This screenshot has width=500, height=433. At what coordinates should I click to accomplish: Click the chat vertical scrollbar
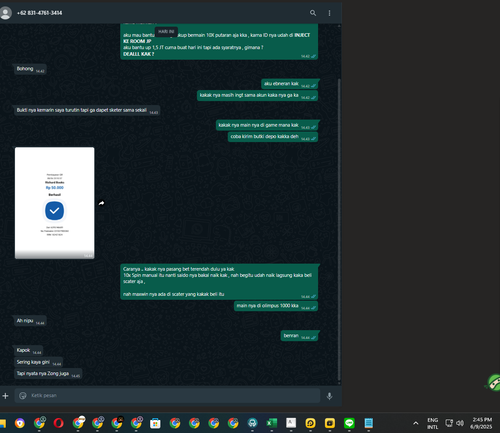[339, 230]
